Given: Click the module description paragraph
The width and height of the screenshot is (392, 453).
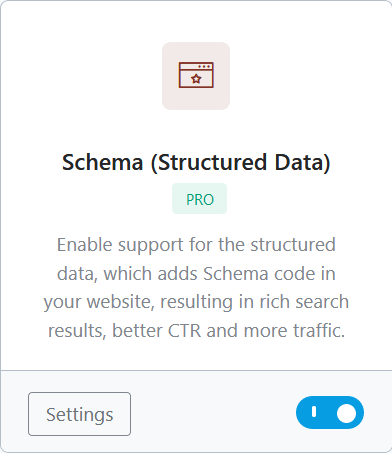Looking at the screenshot, I should pyautogui.click(x=196, y=287).
